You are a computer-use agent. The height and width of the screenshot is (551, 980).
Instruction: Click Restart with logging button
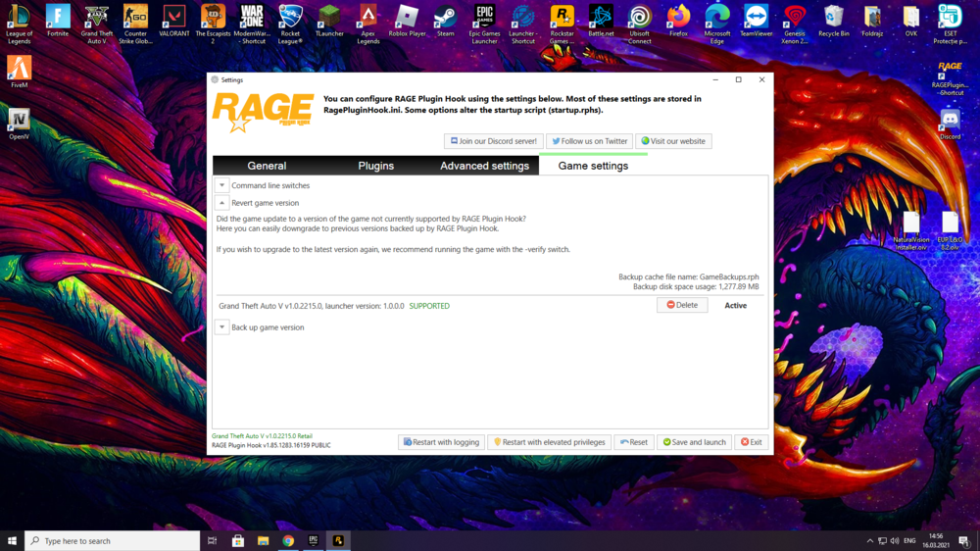(441, 442)
